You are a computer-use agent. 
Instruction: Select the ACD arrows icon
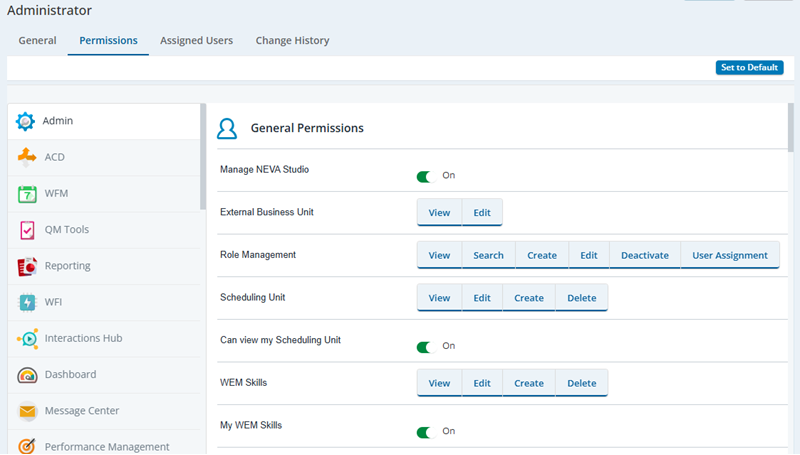[x=27, y=157]
